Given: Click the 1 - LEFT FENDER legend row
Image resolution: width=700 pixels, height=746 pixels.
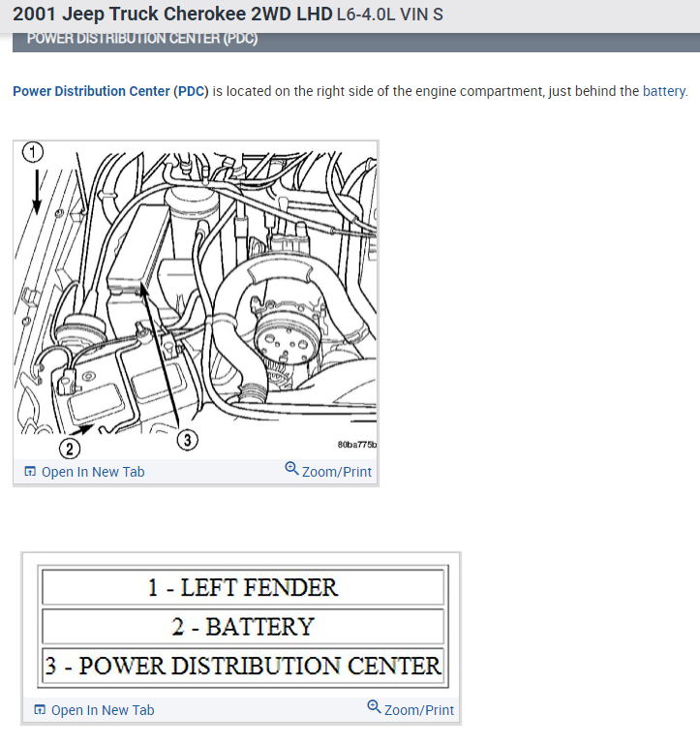Looking at the screenshot, I should (243, 587).
